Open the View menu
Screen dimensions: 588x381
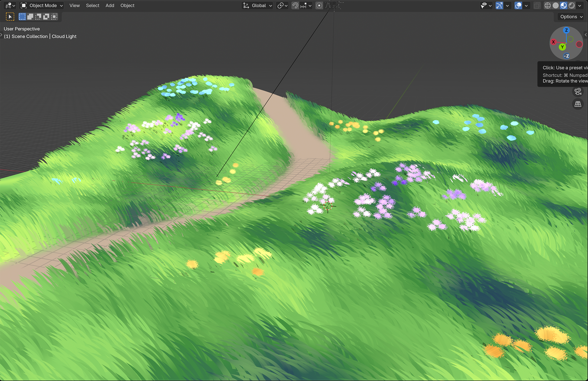click(74, 6)
